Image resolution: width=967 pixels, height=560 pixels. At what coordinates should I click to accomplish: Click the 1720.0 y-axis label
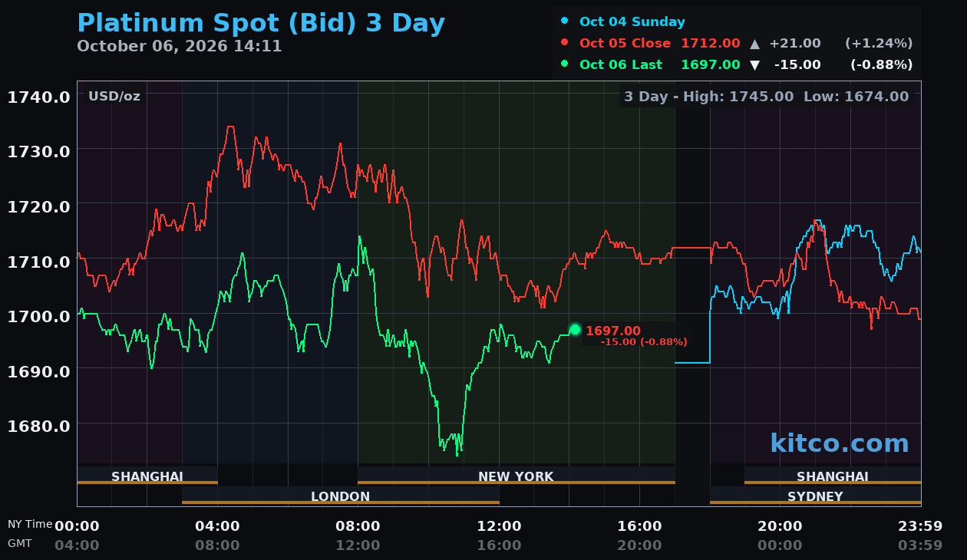39,206
